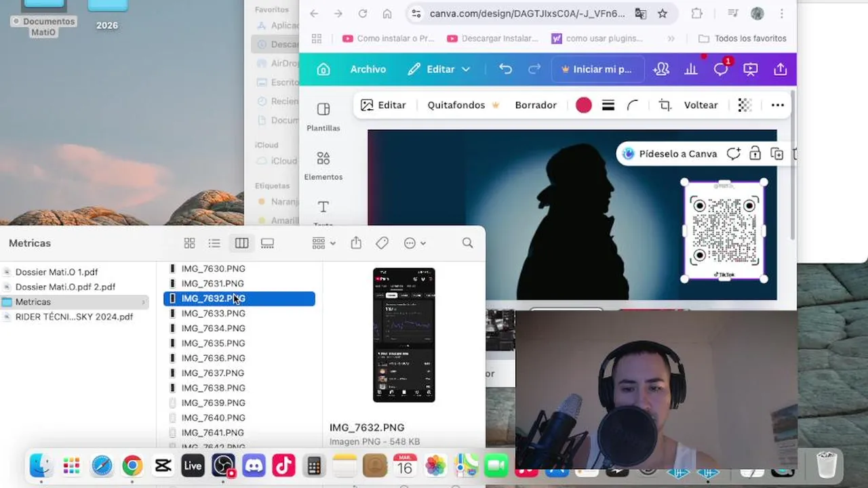Click Borrador eraser button
The image size is (868, 488).
536,105
